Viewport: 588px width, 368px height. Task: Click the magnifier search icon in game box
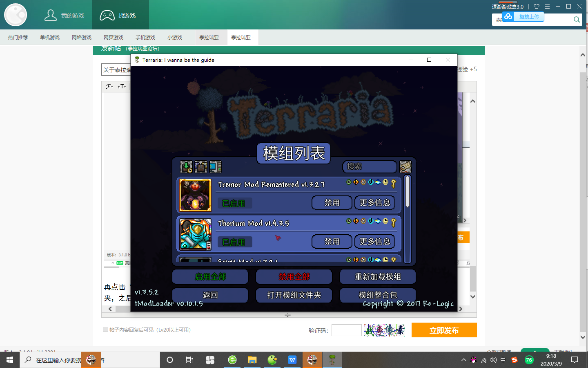point(577,19)
